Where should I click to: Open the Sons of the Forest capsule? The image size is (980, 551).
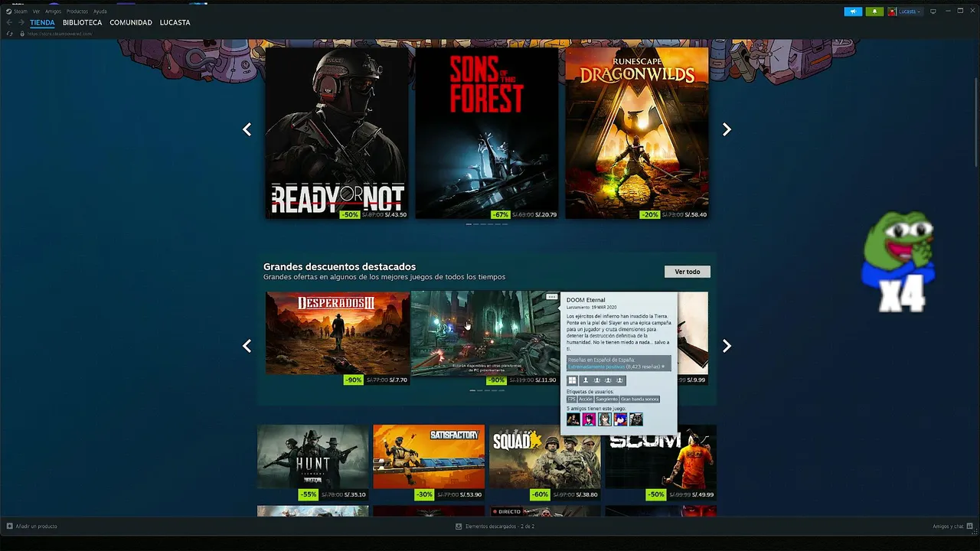point(486,132)
